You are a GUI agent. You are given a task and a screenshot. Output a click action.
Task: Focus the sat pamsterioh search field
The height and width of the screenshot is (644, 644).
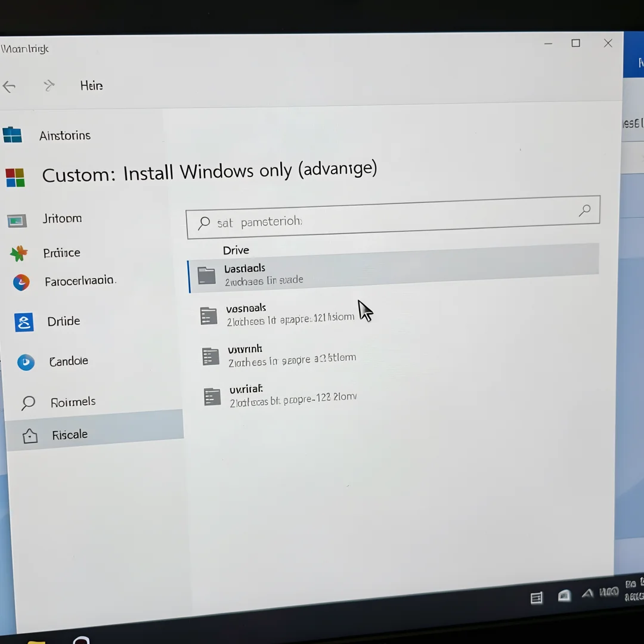pos(393,217)
